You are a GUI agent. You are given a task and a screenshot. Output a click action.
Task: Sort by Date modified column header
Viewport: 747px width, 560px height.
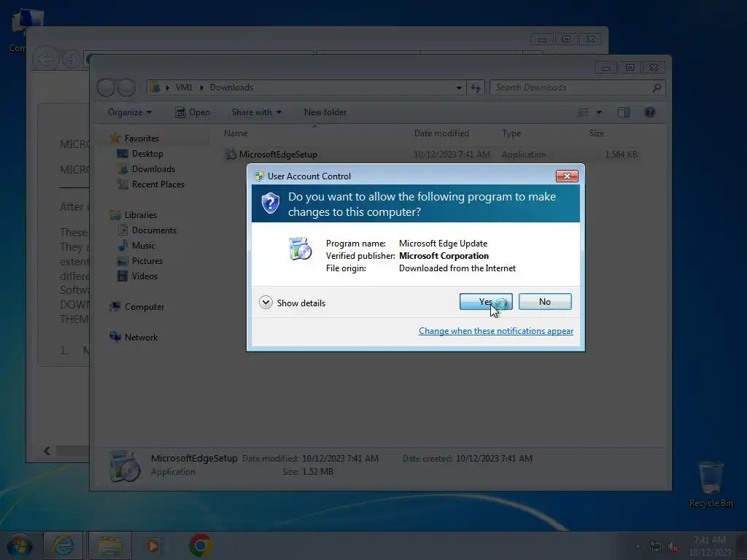[x=441, y=133]
